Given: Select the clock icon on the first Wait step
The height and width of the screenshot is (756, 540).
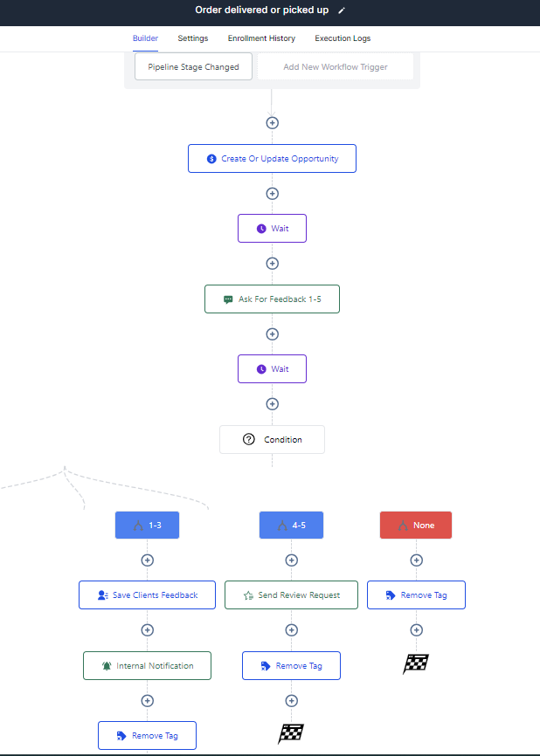Looking at the screenshot, I should pos(260,228).
